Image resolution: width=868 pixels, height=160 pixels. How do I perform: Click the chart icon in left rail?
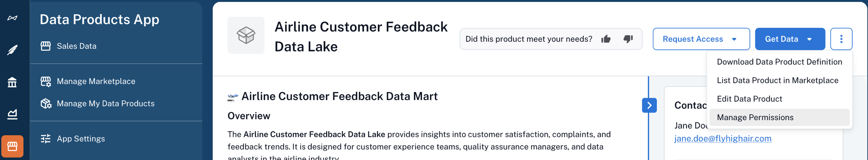(x=12, y=114)
